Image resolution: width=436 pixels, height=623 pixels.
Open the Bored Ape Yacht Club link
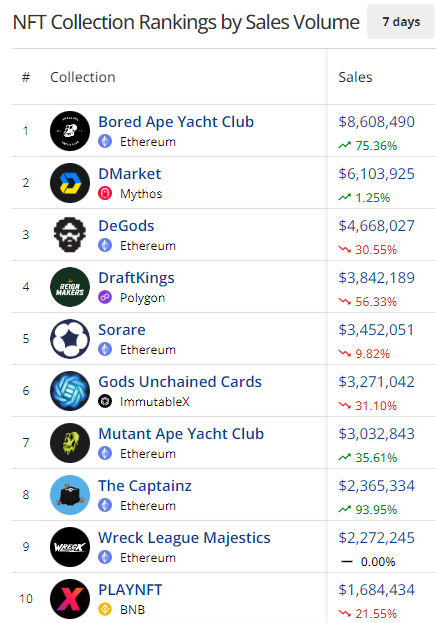click(x=176, y=122)
